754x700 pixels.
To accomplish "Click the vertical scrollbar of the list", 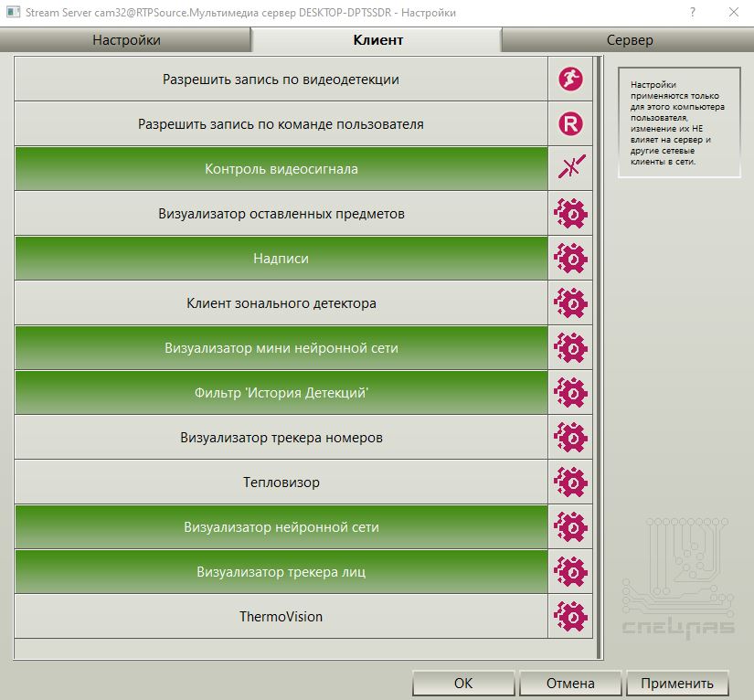I will pyautogui.click(x=599, y=357).
